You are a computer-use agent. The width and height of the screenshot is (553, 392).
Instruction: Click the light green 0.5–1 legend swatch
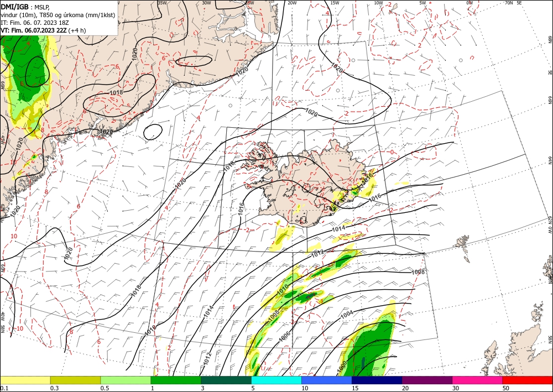pos(126,380)
